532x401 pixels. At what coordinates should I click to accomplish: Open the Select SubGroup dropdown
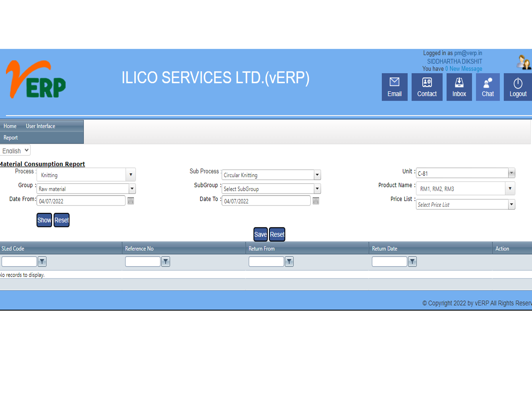[317, 189]
